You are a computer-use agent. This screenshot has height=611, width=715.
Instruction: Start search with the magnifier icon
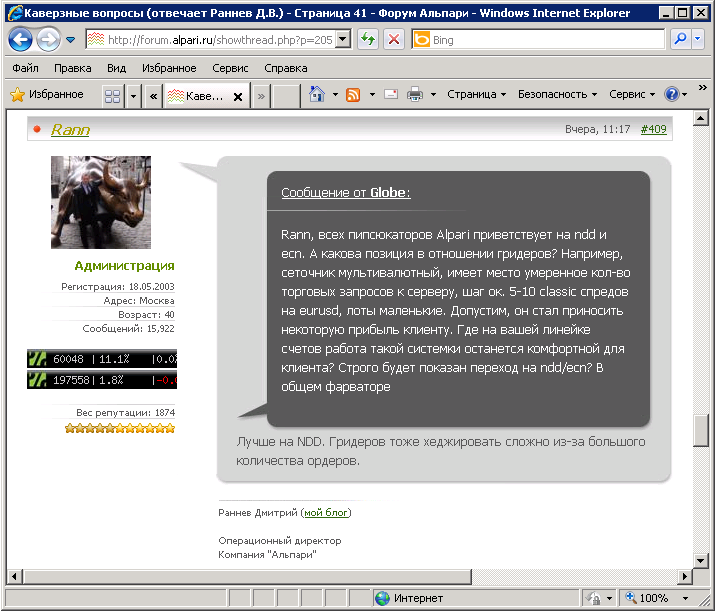(680, 40)
